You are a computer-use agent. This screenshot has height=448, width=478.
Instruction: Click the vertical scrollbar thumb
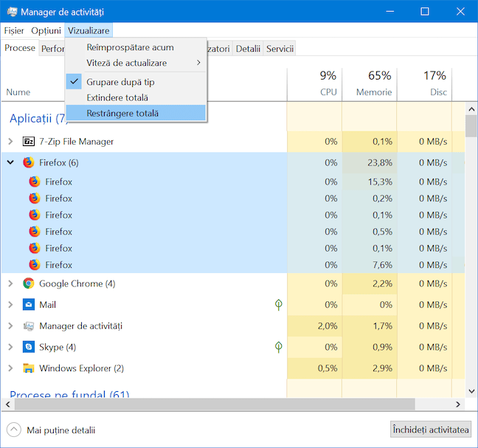471,126
